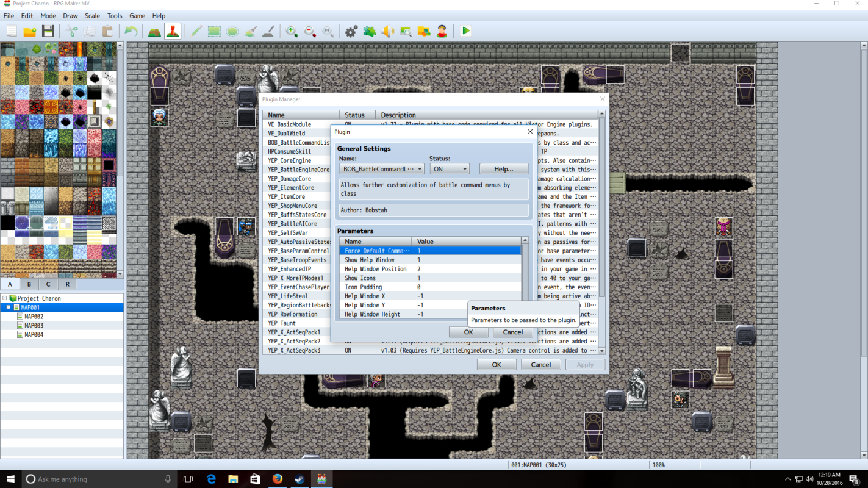Open the Resource Manager icon

424,31
